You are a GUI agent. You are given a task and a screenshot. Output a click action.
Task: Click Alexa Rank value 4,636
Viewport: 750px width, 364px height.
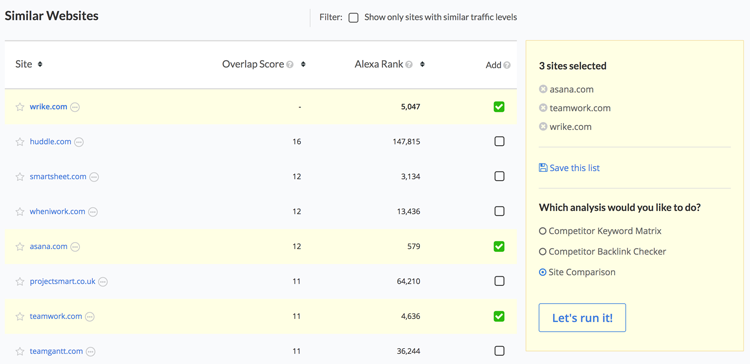(x=410, y=316)
